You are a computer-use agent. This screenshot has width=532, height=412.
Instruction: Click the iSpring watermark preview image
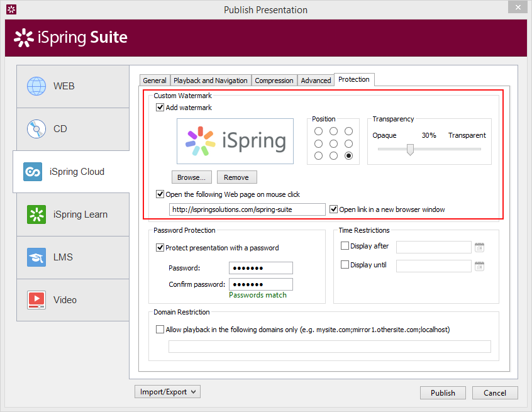235,141
